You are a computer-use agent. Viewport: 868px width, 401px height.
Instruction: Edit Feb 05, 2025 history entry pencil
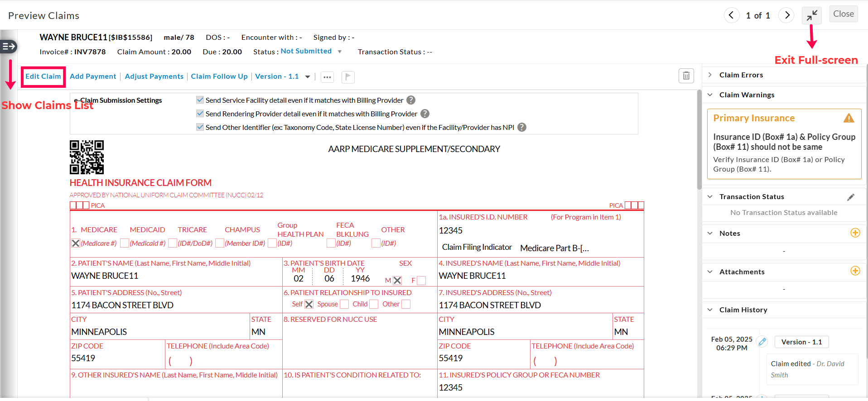click(762, 342)
